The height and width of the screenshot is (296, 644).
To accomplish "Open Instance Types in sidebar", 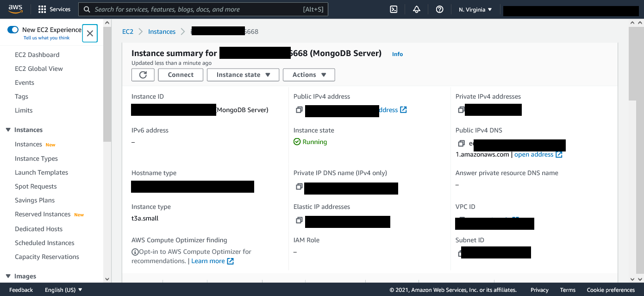I will (x=36, y=158).
